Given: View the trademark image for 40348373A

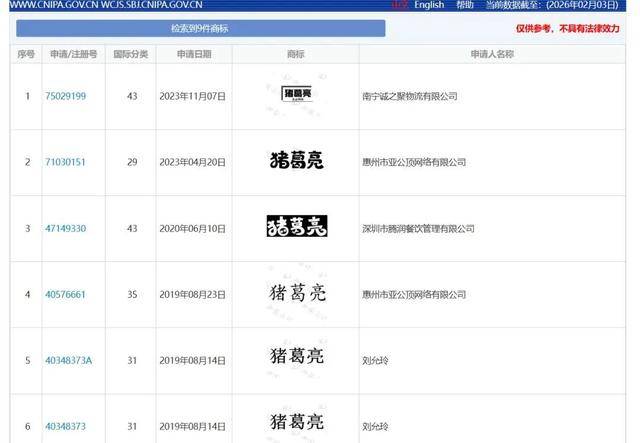Looking at the screenshot, I should (x=296, y=357).
